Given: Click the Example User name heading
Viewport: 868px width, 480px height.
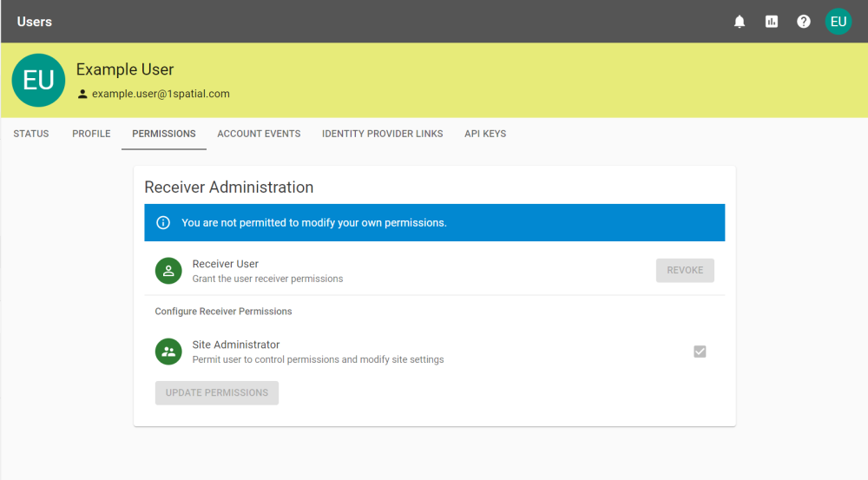Looking at the screenshot, I should point(125,69).
